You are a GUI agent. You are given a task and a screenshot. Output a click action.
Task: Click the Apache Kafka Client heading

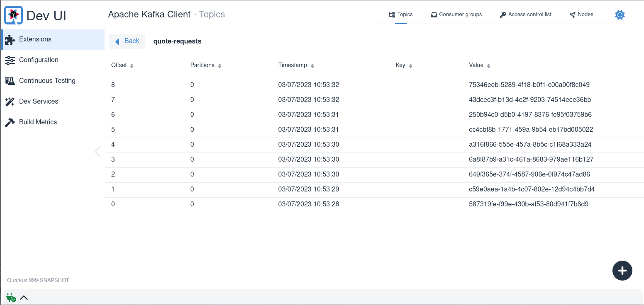click(149, 15)
